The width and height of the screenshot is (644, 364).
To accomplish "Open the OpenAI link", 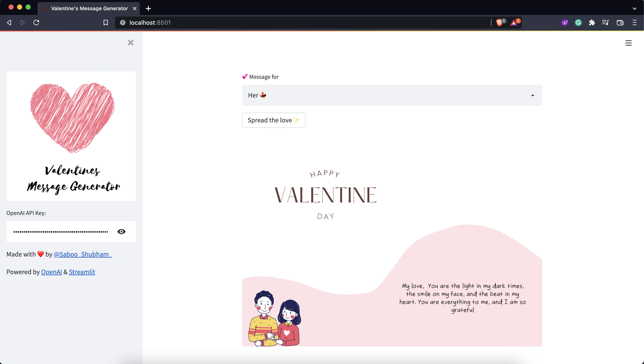I will (x=51, y=272).
